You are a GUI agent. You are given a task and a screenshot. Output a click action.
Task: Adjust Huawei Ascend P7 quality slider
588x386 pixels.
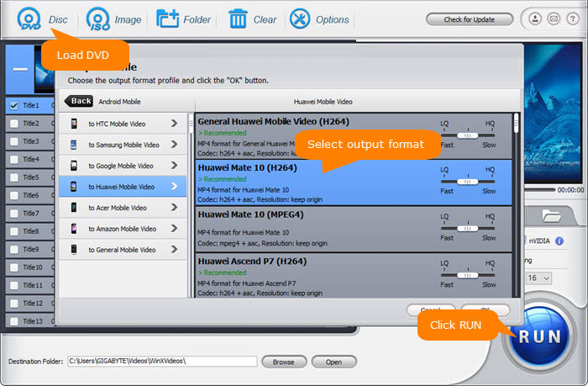coord(468,275)
